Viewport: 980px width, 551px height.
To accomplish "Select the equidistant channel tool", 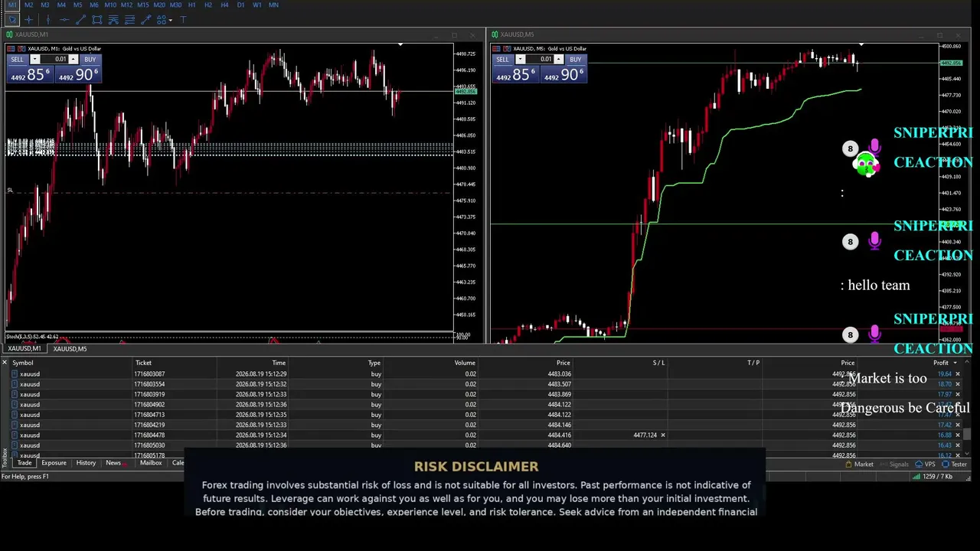I will pyautogui.click(x=97, y=20).
